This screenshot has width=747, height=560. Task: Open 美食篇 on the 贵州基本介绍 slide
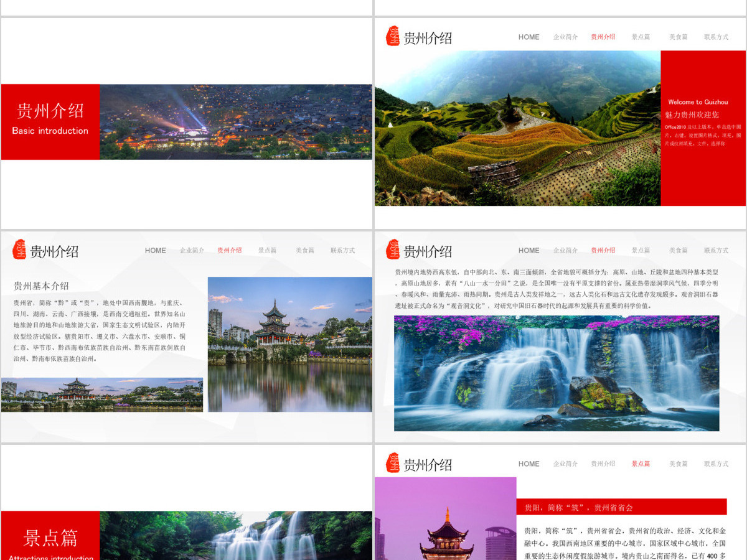coord(305,250)
